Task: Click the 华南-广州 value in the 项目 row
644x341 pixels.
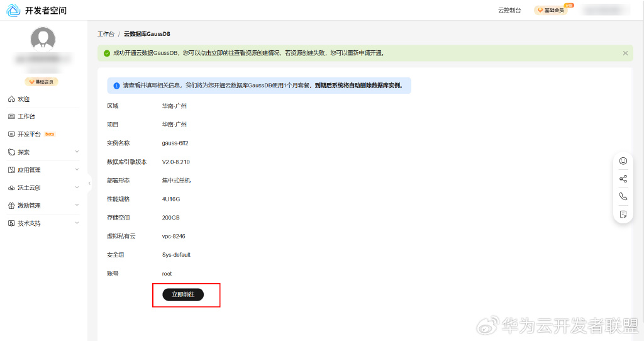Action: tap(174, 125)
